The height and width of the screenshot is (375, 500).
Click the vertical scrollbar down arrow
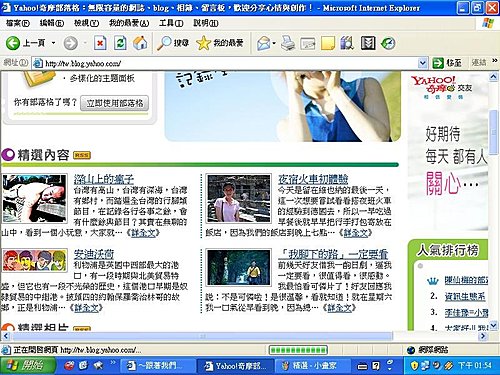[x=494, y=325]
